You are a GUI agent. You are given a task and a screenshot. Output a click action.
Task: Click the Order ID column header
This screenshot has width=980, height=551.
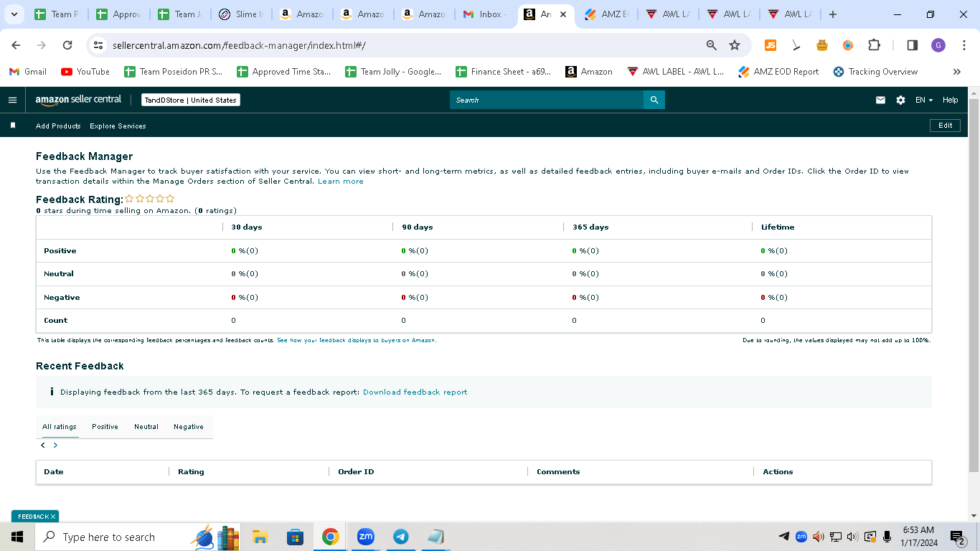tap(356, 472)
